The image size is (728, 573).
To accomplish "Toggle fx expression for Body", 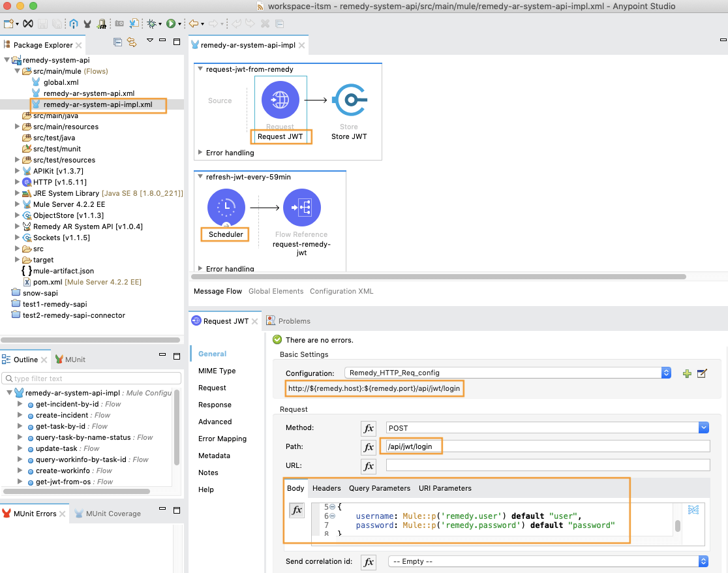I will pyautogui.click(x=297, y=510).
